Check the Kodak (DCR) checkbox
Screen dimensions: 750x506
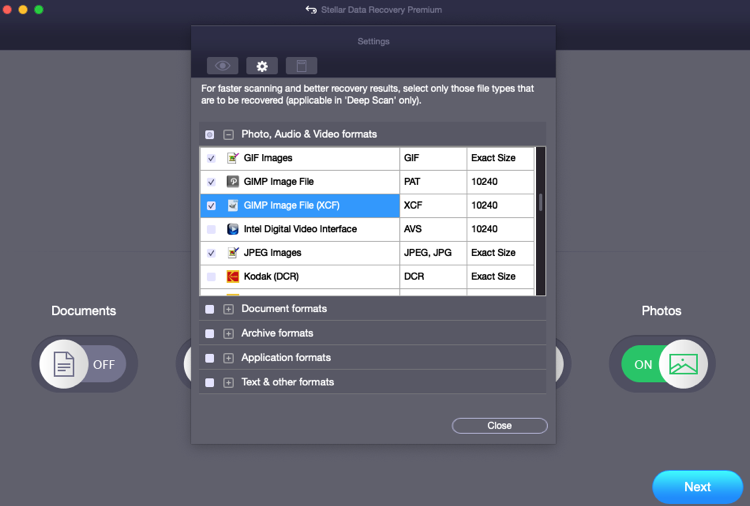coord(211,276)
